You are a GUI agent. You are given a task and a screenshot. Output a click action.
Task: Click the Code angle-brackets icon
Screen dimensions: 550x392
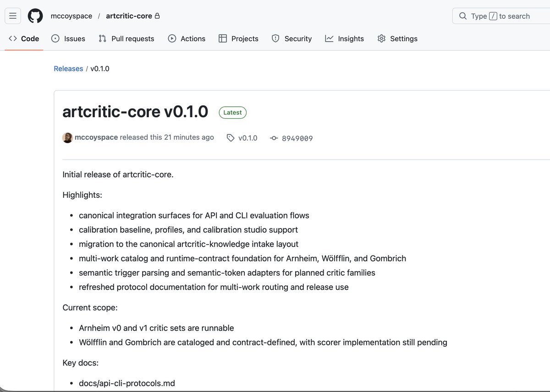coord(13,38)
